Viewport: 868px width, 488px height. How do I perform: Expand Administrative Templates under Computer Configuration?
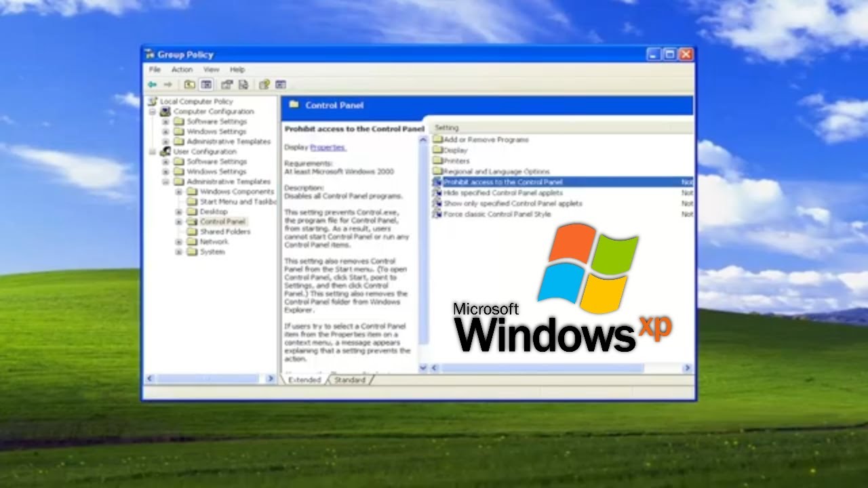pos(165,142)
